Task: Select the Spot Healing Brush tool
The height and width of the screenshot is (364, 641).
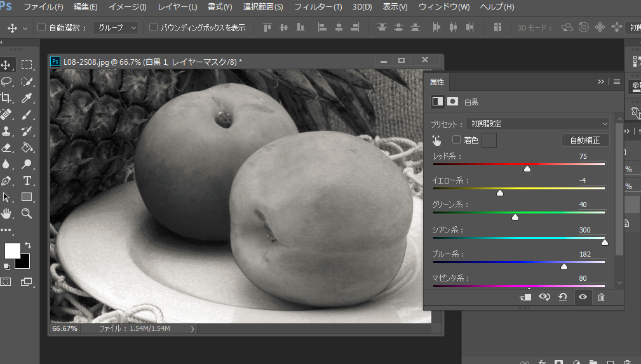Action: pos(6,114)
